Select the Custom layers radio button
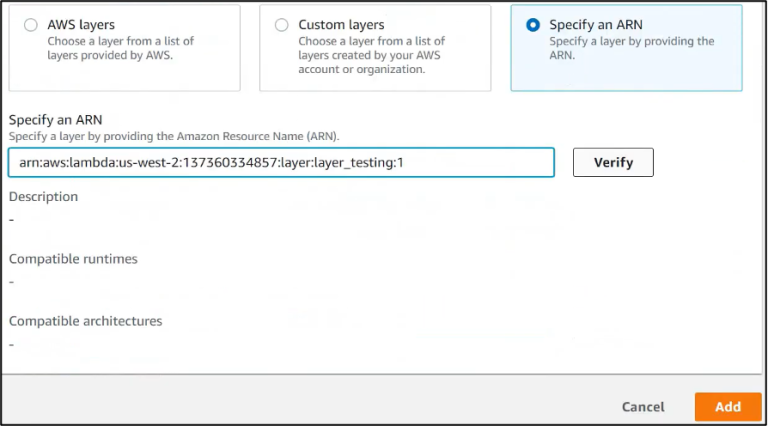The width and height of the screenshot is (768, 426). coord(281,25)
